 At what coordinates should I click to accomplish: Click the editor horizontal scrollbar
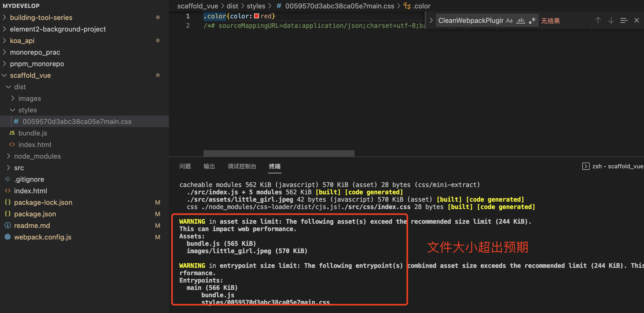click(279, 153)
